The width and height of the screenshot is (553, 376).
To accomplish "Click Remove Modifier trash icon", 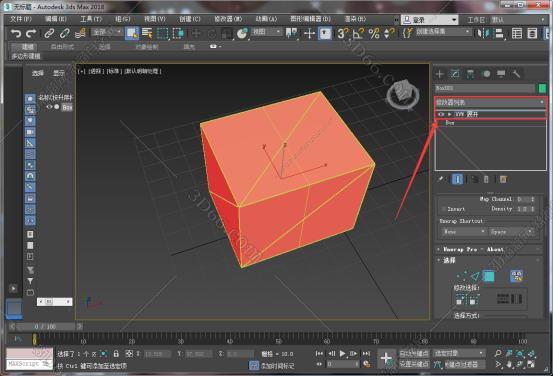I will [486, 179].
